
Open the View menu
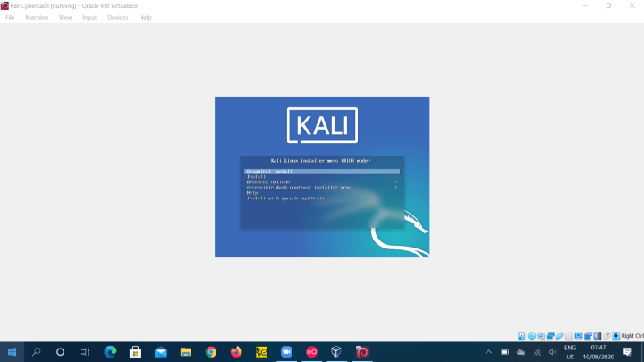pos(65,17)
